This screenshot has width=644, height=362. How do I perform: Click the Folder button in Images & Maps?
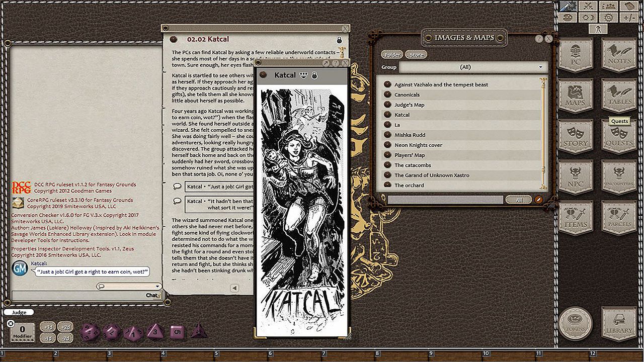pyautogui.click(x=391, y=55)
